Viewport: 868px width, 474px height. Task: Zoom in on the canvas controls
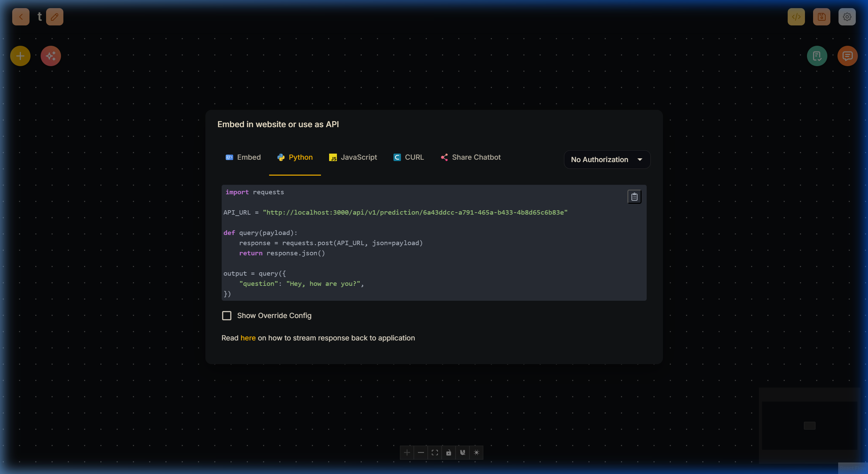[407, 452]
